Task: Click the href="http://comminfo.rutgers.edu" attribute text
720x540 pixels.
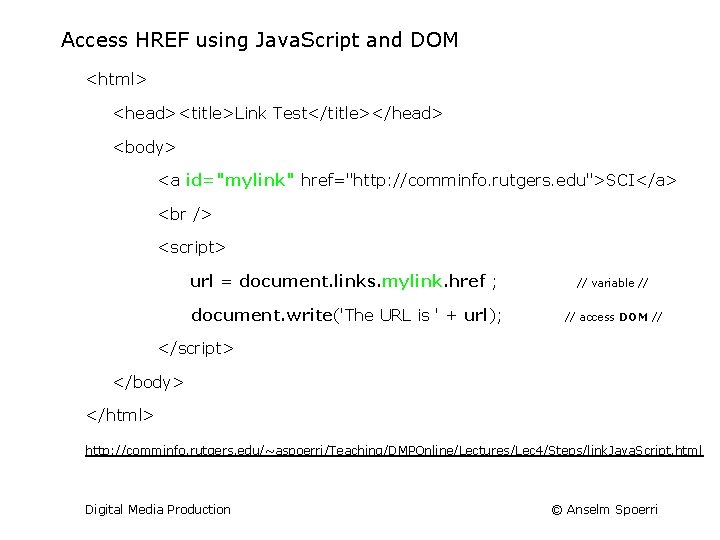Action: pyautogui.click(x=446, y=180)
